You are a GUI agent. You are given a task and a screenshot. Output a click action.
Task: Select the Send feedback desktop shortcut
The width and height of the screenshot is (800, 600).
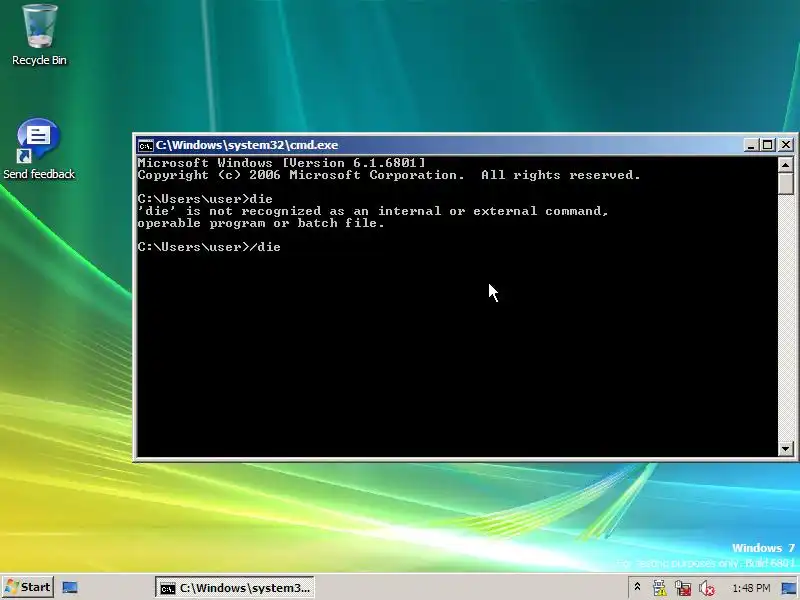39,149
